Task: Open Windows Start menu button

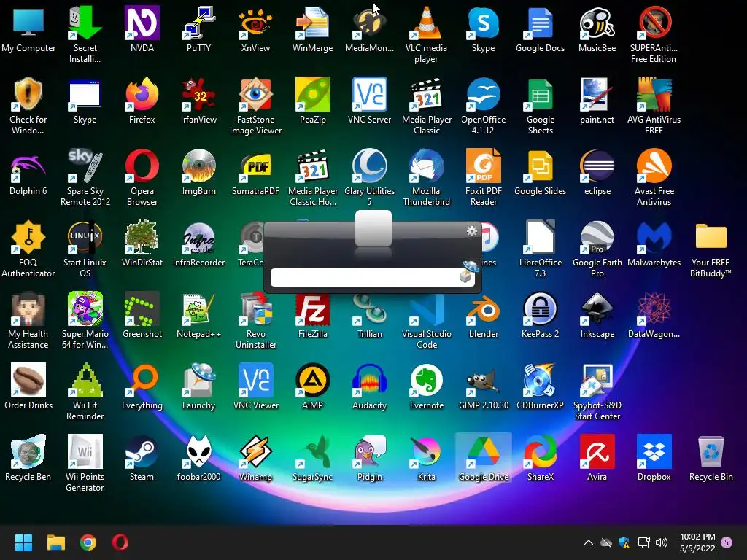Action: coord(23,542)
